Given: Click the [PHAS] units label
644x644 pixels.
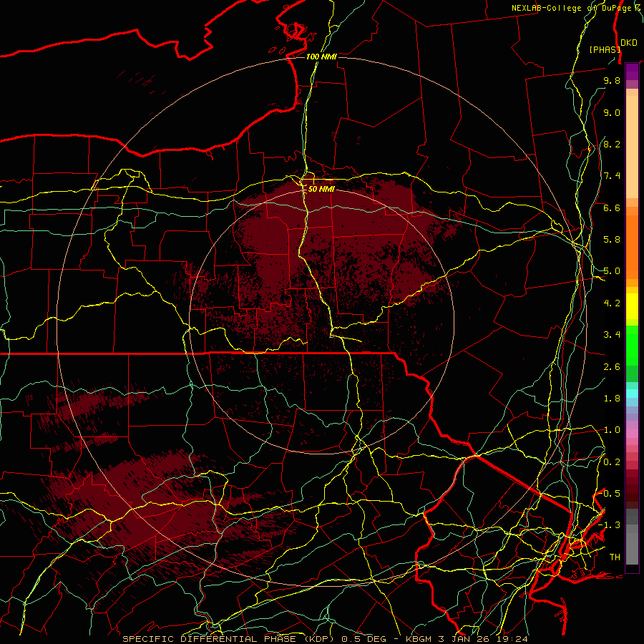Looking at the screenshot, I should (x=605, y=49).
